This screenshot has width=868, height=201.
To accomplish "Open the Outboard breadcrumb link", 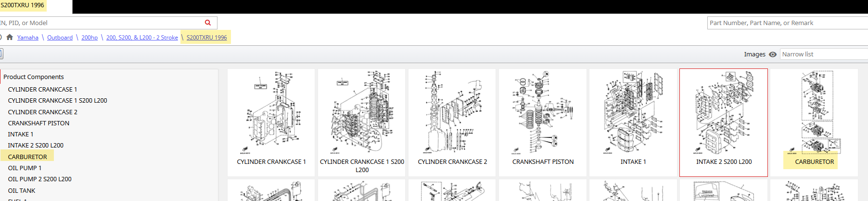I will (x=60, y=38).
